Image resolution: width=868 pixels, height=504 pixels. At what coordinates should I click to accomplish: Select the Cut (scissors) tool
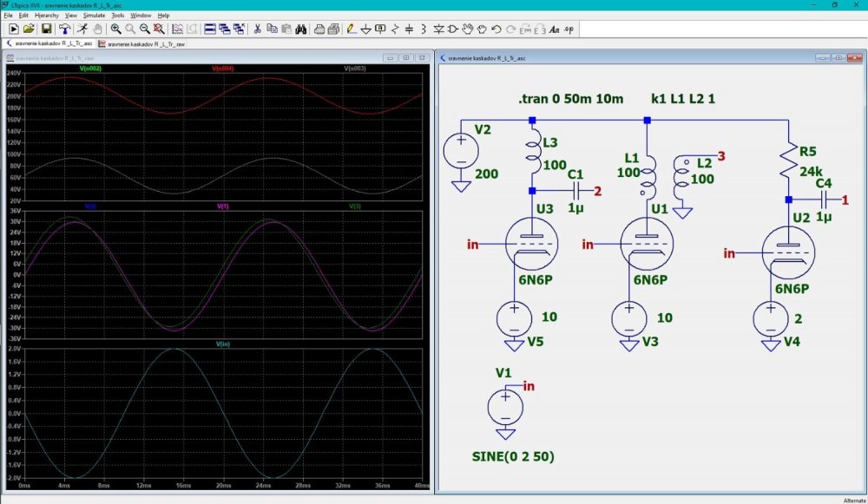(x=257, y=29)
